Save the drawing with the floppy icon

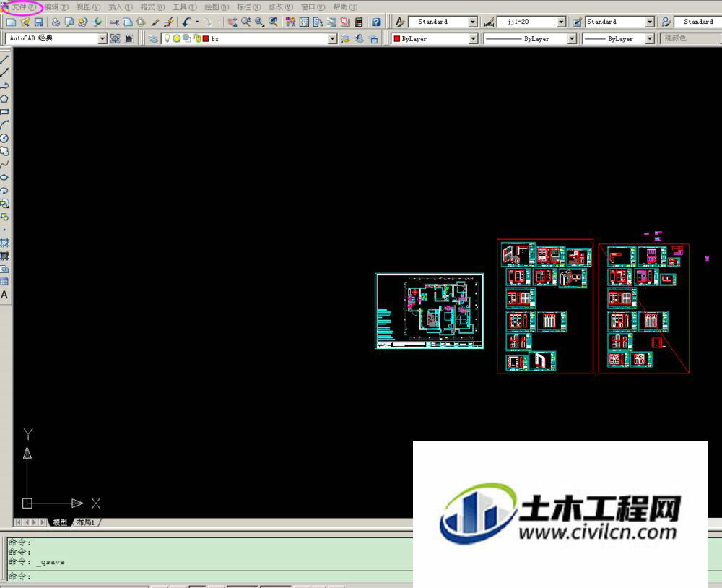39,22
